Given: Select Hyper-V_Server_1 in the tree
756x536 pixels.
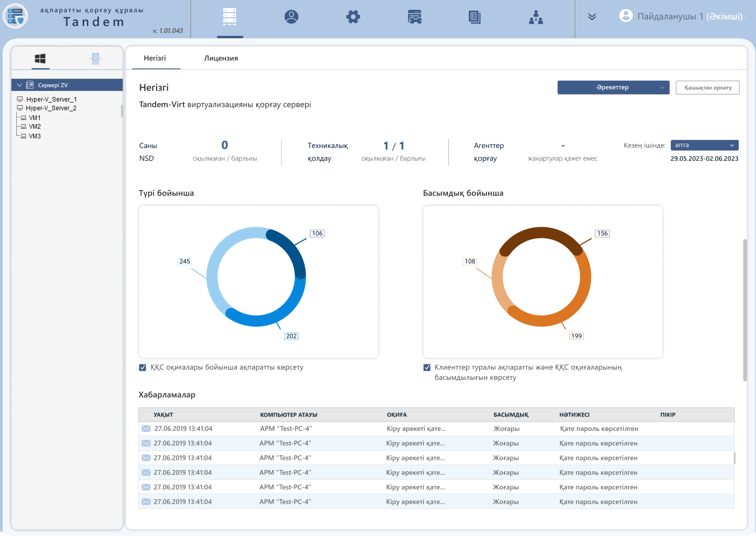Looking at the screenshot, I should pos(52,100).
